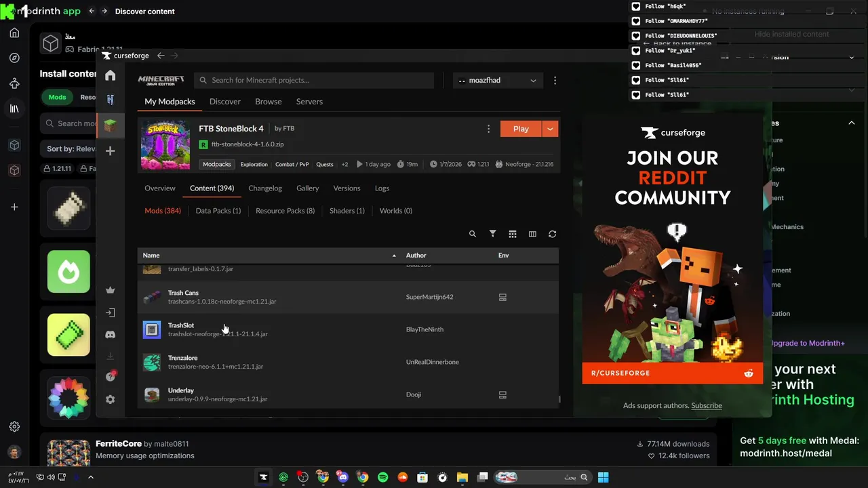Click FTB StoneBlock 4 modpack thumbnail
Screen dimensions: 868x488
point(165,144)
